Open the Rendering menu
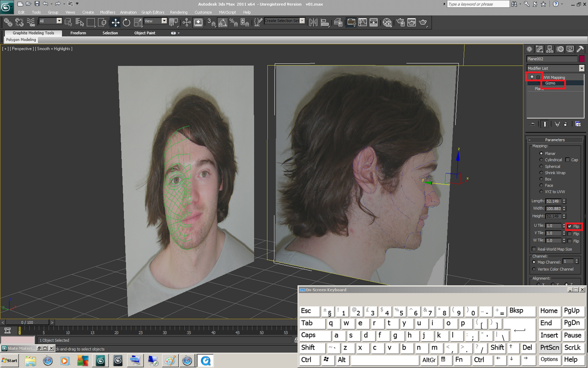Viewport: 588px width, 368px height. pyautogui.click(x=179, y=12)
